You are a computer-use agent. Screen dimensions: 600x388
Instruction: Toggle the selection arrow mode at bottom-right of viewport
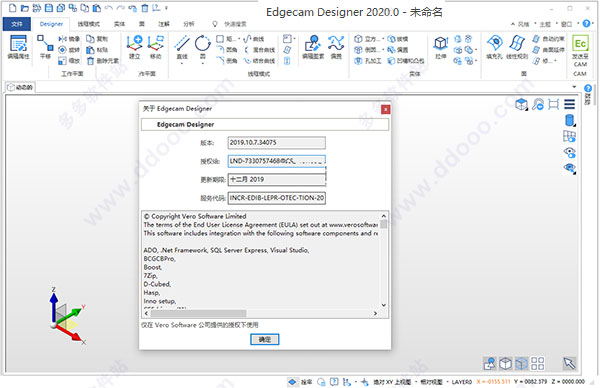569,363
